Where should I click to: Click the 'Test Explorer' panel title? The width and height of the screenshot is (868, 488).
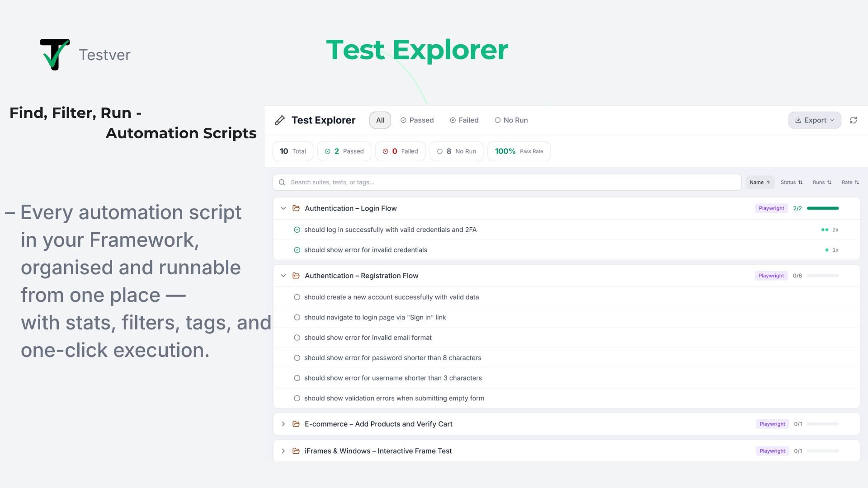point(323,120)
